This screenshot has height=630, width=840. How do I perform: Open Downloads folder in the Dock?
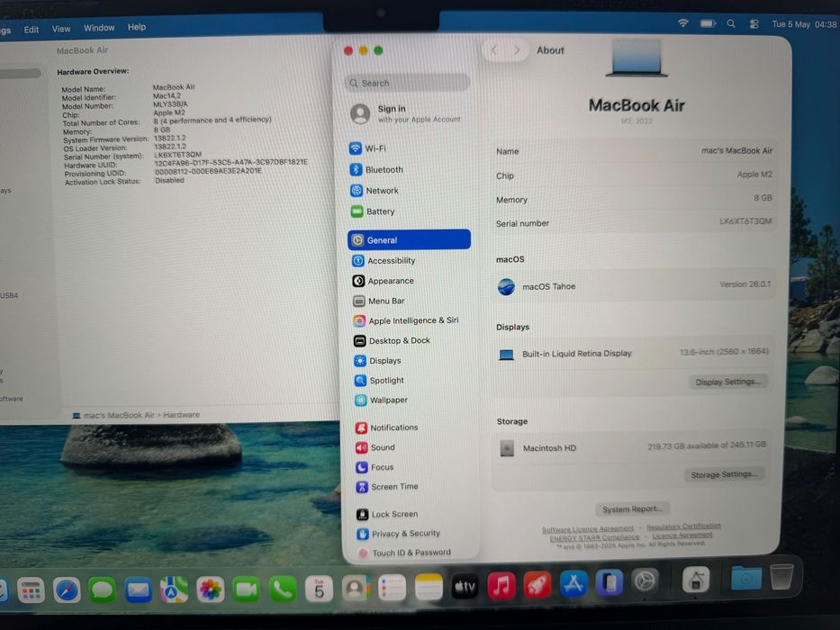point(745,578)
